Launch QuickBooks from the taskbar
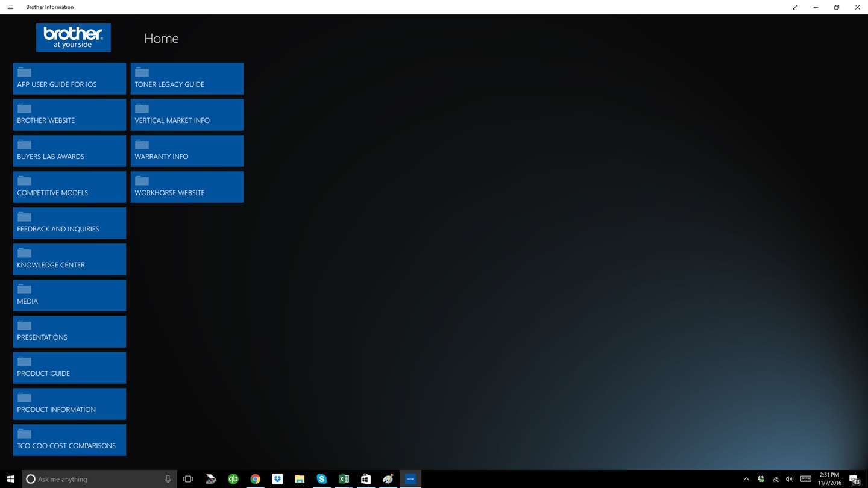 [233, 479]
